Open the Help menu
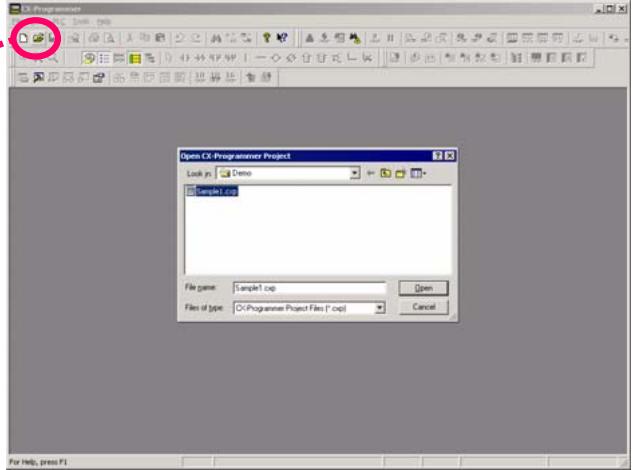Viewport: 633px width, 470px height. click(x=104, y=21)
